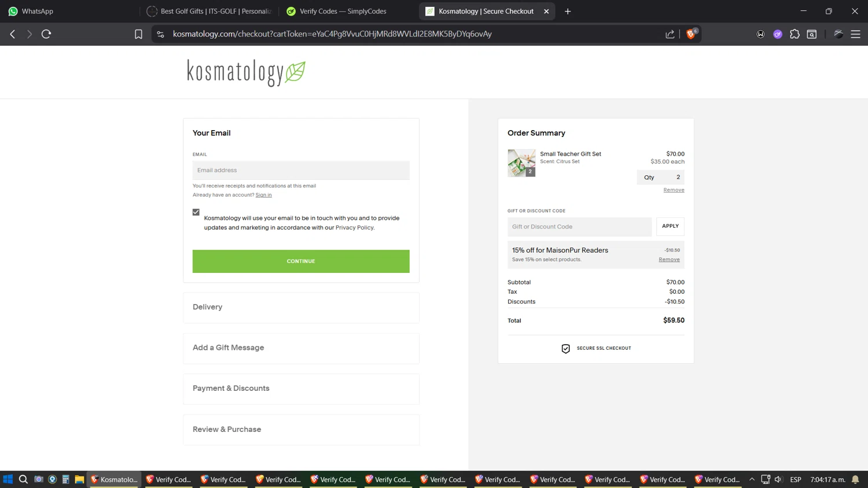Viewport: 868px width, 488px height.
Task: Open the extensions puzzle icon
Action: pos(795,34)
